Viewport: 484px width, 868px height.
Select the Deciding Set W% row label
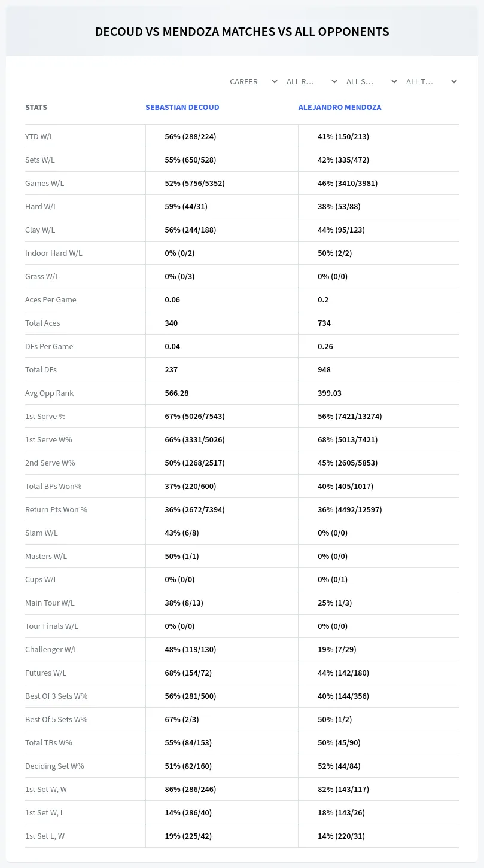[x=54, y=766]
